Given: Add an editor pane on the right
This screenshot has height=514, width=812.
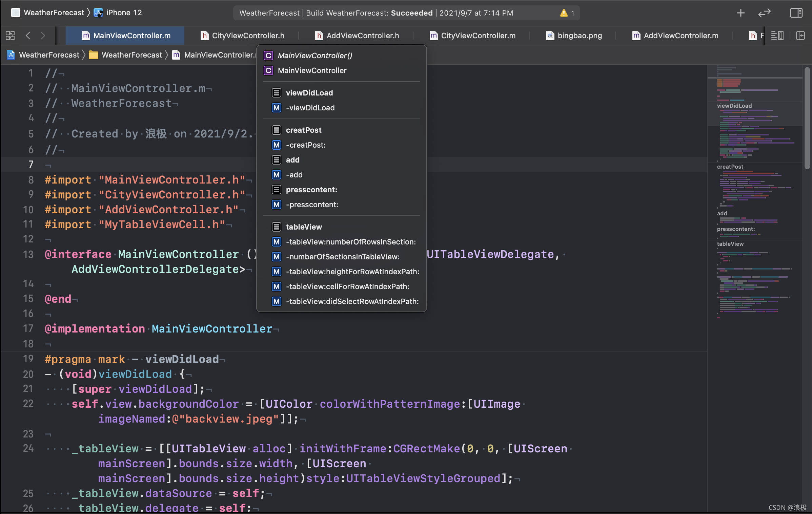Looking at the screenshot, I should click(x=800, y=36).
